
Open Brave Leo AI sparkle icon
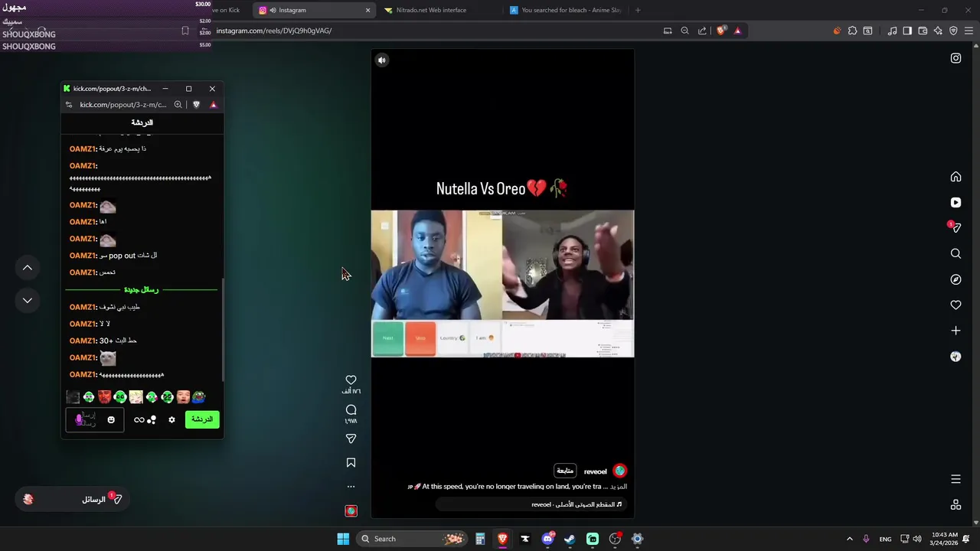pos(938,31)
